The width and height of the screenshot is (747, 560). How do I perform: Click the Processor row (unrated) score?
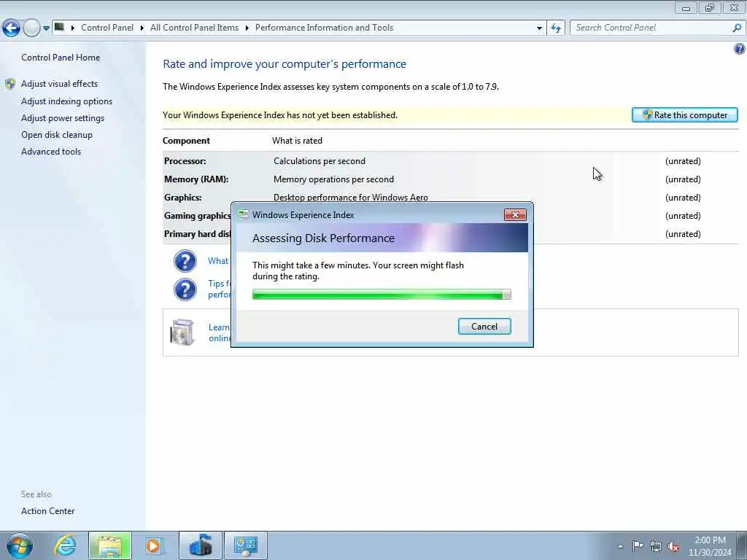pos(683,161)
